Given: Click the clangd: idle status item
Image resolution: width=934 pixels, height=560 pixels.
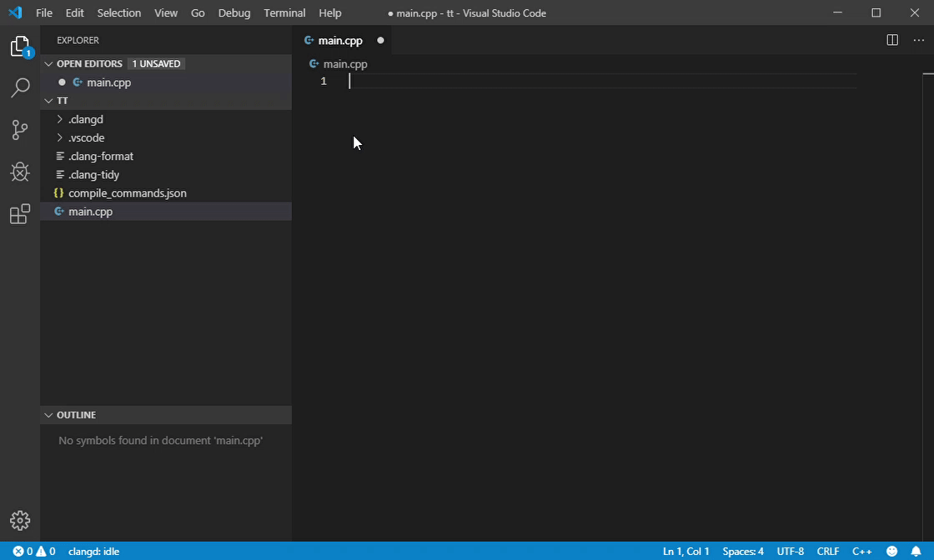Looking at the screenshot, I should [93, 551].
